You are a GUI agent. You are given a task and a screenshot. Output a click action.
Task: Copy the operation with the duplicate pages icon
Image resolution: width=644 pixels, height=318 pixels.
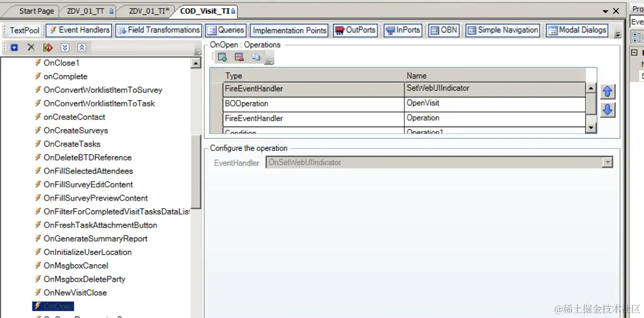(x=256, y=57)
